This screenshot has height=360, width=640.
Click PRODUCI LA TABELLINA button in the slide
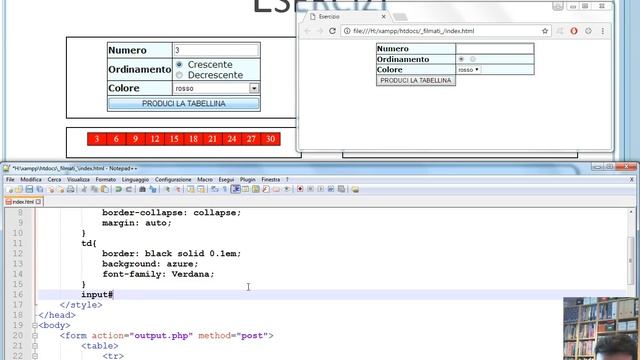(x=184, y=104)
